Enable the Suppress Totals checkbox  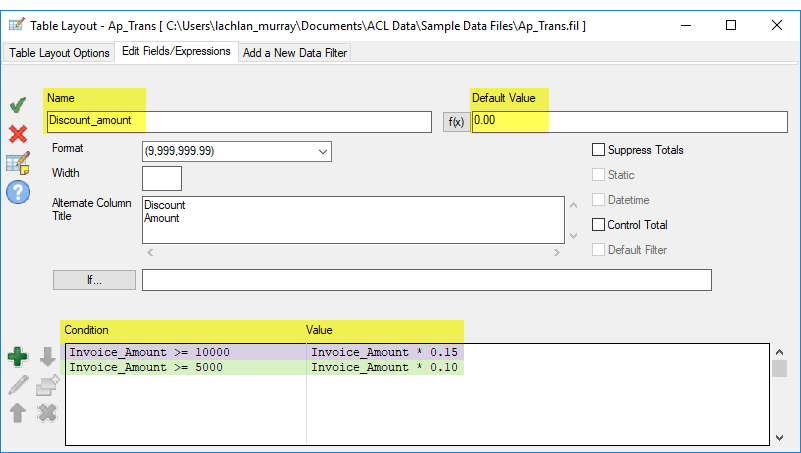pos(599,150)
